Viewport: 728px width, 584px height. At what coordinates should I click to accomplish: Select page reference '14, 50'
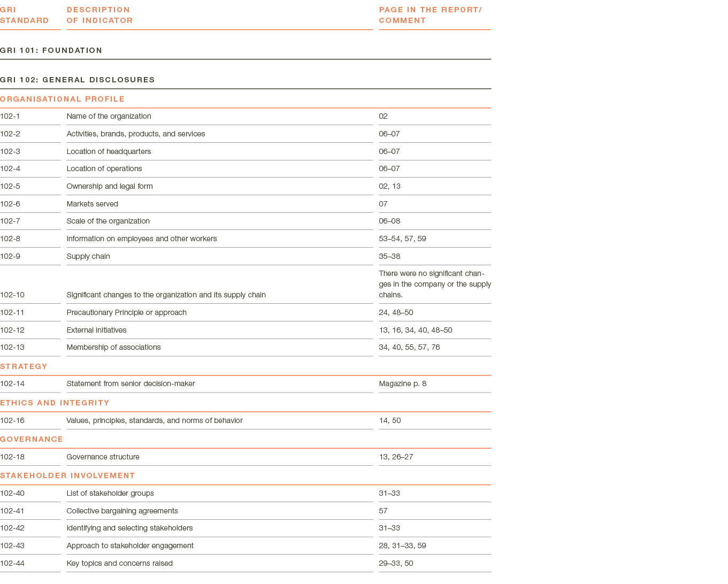click(x=389, y=420)
